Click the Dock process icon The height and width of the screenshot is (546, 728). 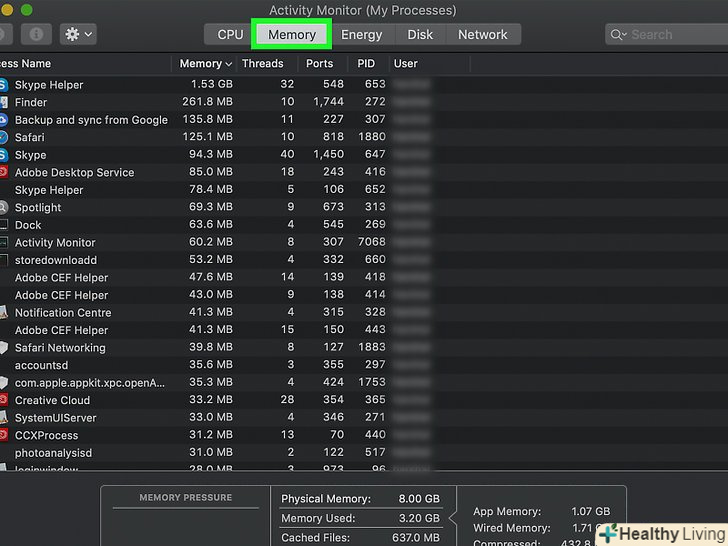click(x=4, y=225)
